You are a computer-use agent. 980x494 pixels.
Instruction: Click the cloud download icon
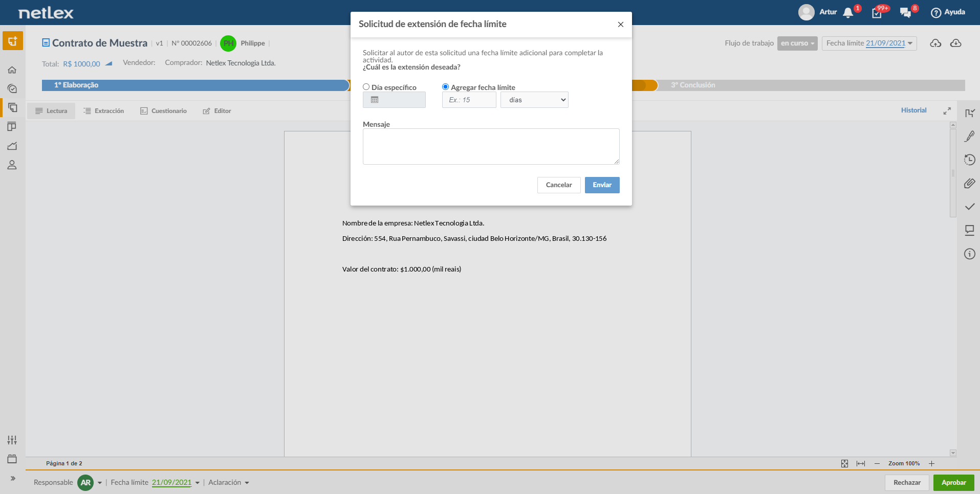pyautogui.click(x=955, y=43)
